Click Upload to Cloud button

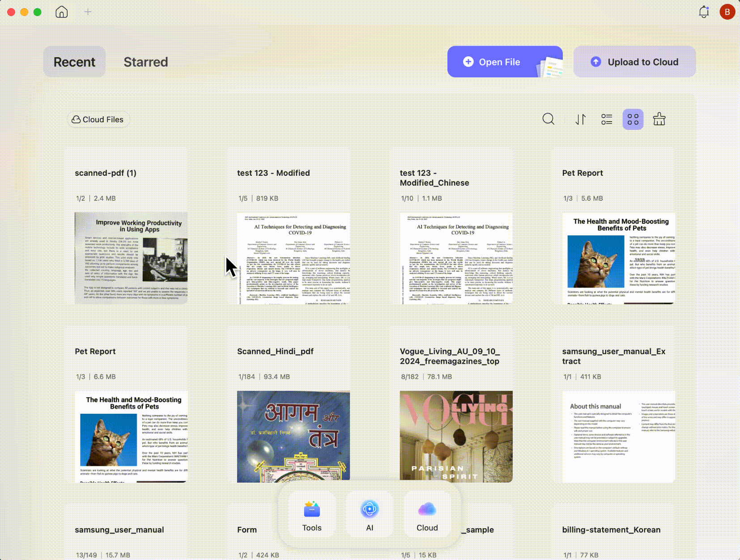[634, 62]
